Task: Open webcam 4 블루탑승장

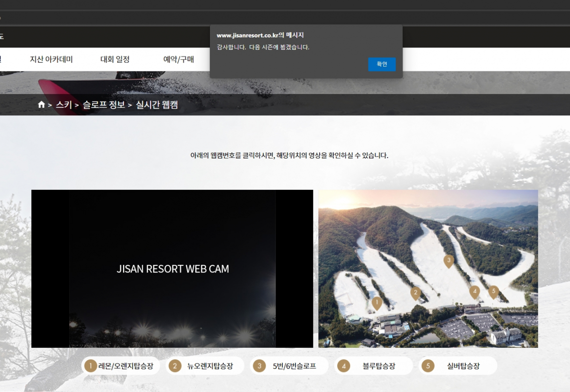Action: 373,366
